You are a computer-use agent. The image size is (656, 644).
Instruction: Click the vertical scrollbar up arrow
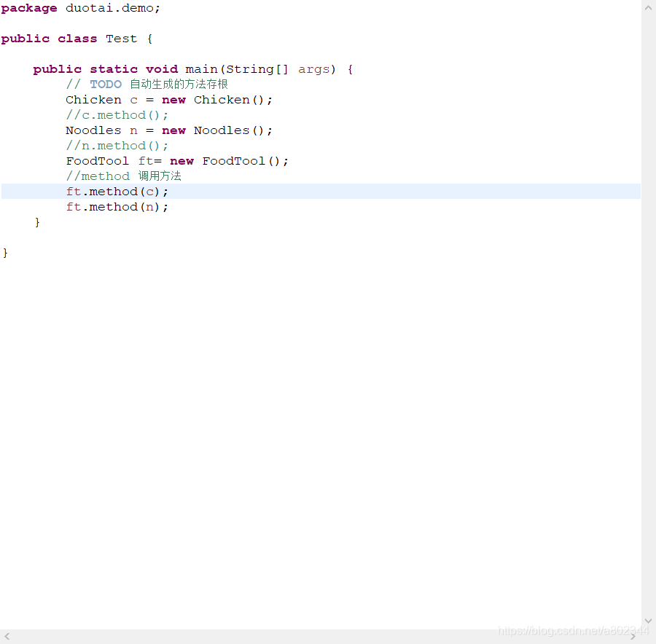pos(649,7)
